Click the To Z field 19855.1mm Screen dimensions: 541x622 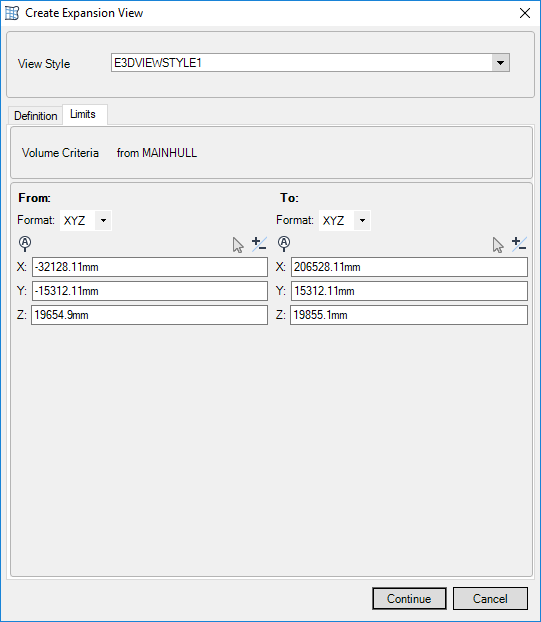tap(409, 315)
